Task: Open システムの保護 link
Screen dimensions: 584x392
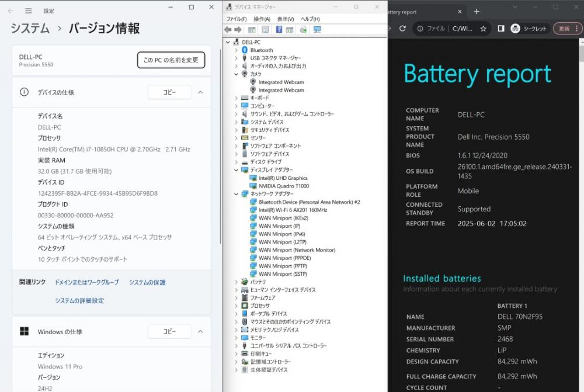Action: tap(147, 282)
